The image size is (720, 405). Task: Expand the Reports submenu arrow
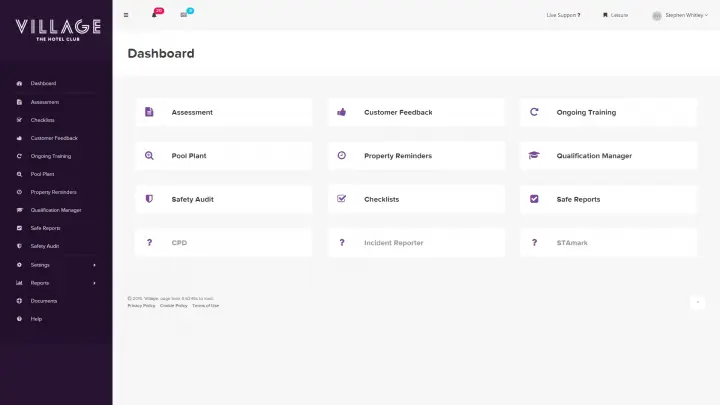pos(95,283)
